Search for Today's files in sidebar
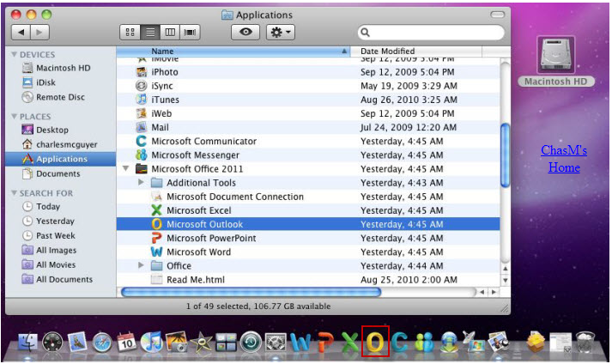This screenshot has width=612, height=364. tap(41, 206)
